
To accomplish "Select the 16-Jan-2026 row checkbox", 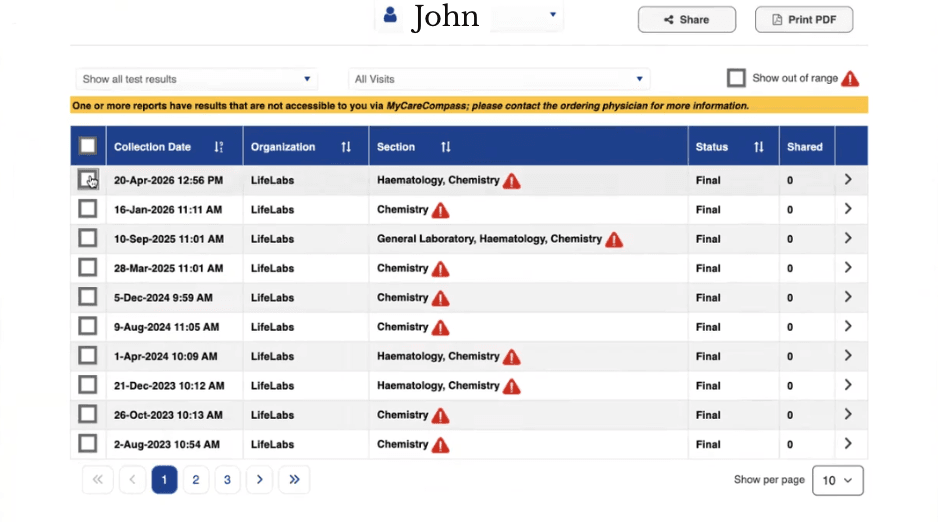I will pos(88,209).
